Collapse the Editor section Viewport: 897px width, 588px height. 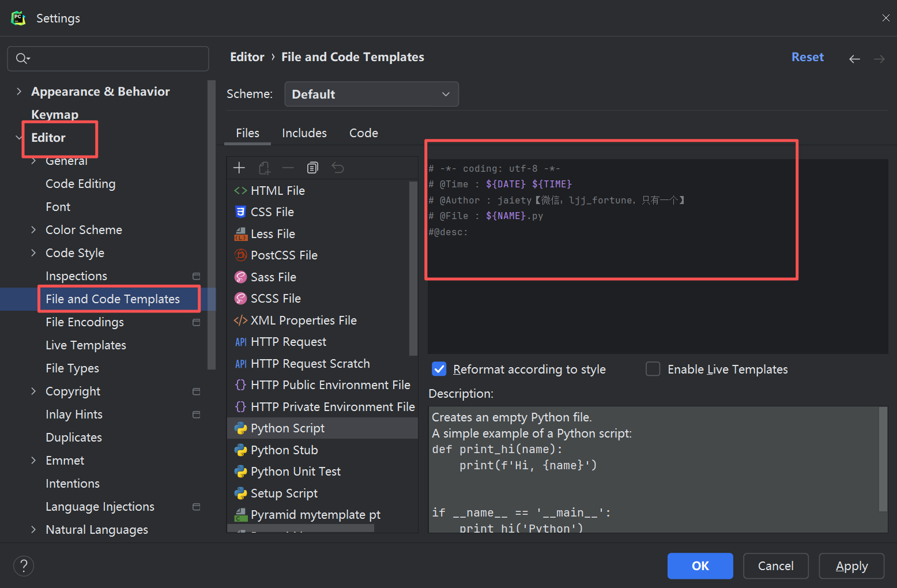19,138
